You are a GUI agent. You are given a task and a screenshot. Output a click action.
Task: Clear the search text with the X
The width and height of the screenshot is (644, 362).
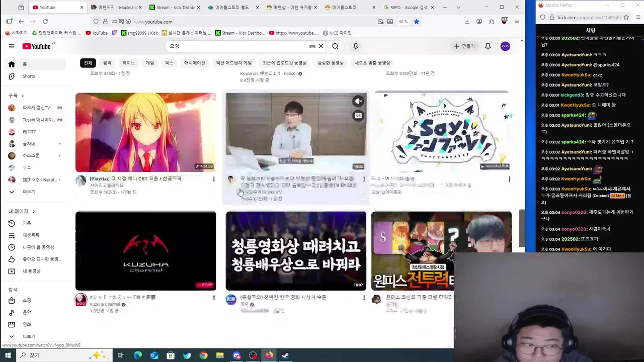coord(320,46)
